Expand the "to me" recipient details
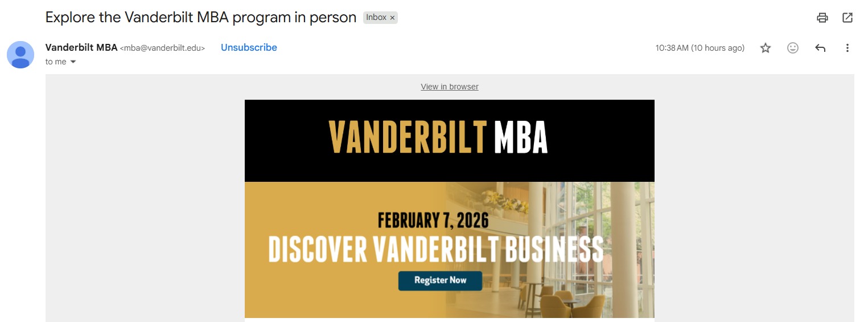Image resolution: width=868 pixels, height=322 pixels. point(73,62)
